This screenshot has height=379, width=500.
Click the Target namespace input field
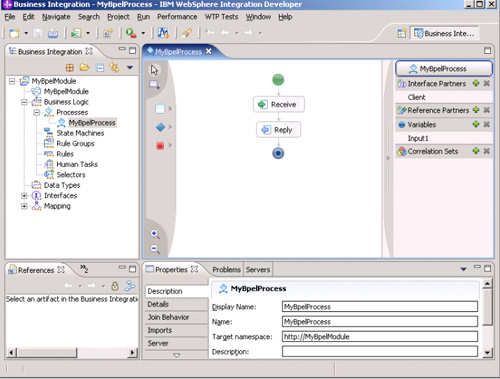pos(380,336)
